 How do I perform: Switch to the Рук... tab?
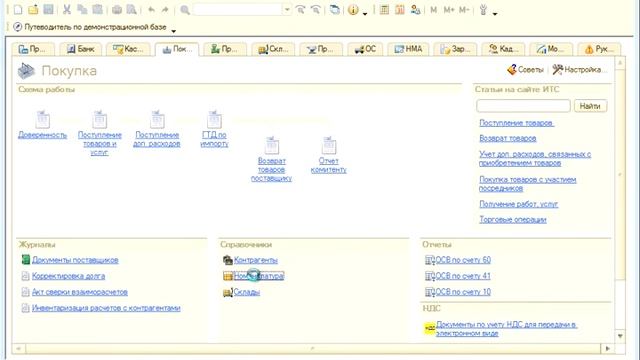tap(599, 49)
